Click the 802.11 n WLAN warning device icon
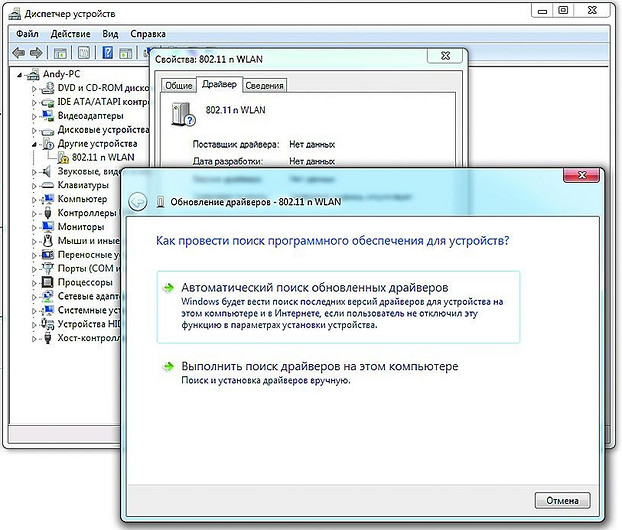Screen dimensions: 622x530 63,157
